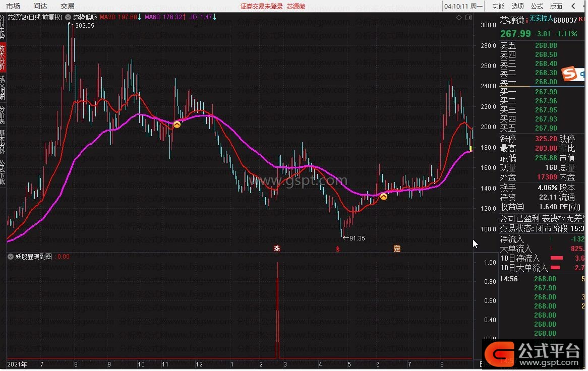Viewport: 588px width, 371px height.
Task: Click the MA20 indicator value label
Action: [121, 17]
